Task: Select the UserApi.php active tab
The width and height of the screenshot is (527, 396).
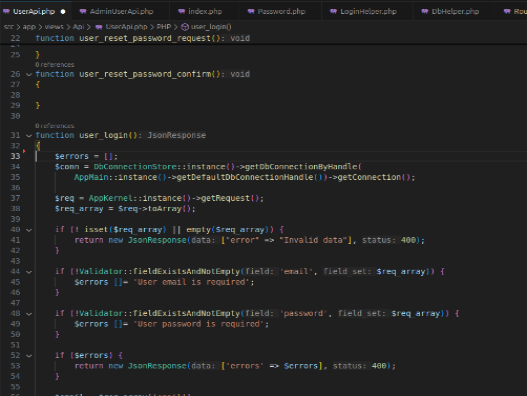Action: 34,11
